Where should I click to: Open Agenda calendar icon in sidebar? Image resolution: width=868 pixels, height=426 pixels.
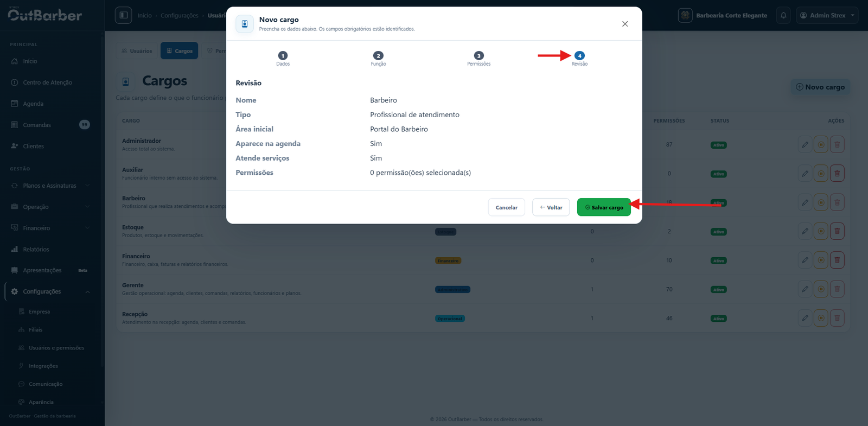(x=15, y=104)
